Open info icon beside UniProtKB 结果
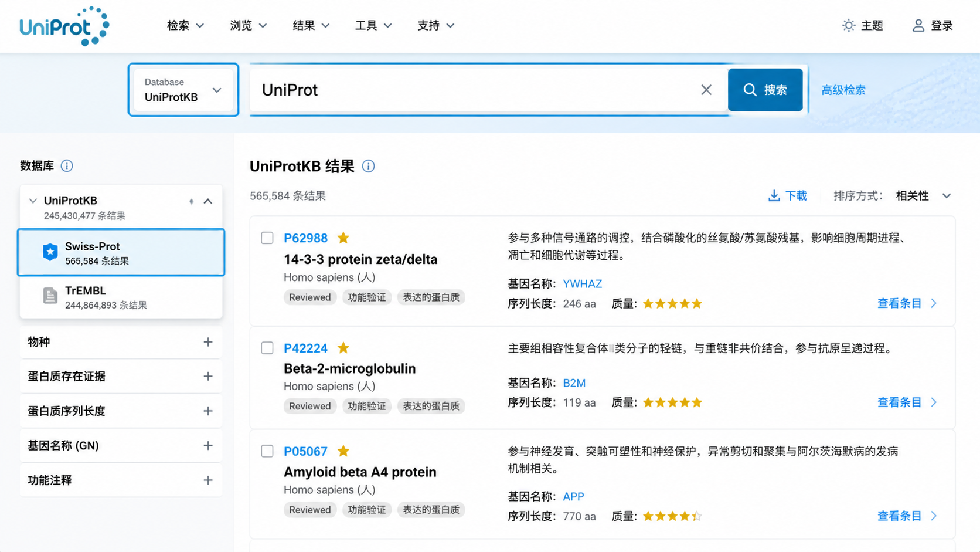The height and width of the screenshot is (552, 980). click(368, 167)
